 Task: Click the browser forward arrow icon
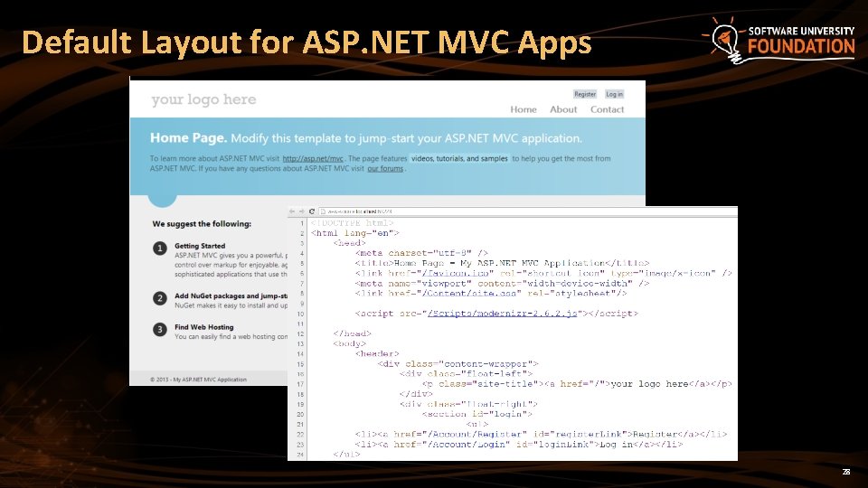click(302, 211)
